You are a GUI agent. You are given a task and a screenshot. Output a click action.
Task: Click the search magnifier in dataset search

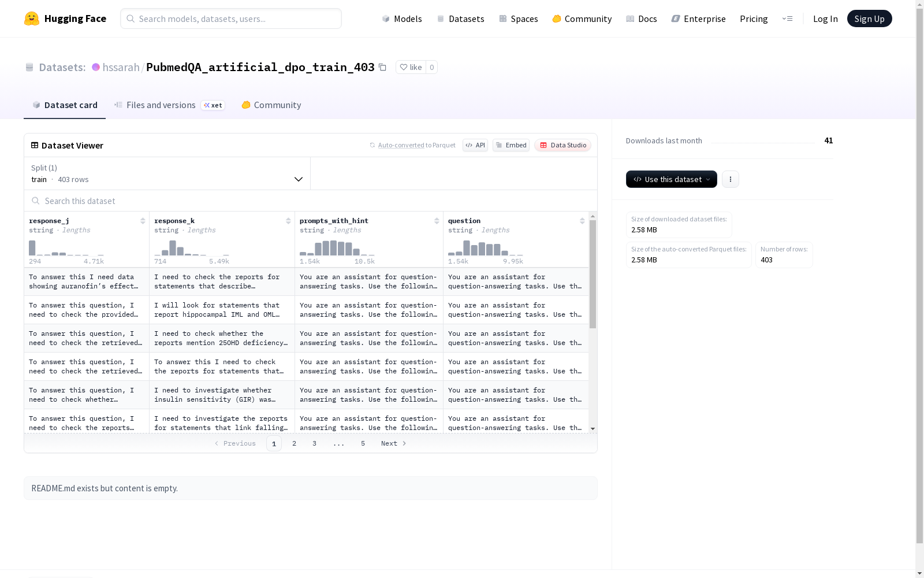(36, 201)
